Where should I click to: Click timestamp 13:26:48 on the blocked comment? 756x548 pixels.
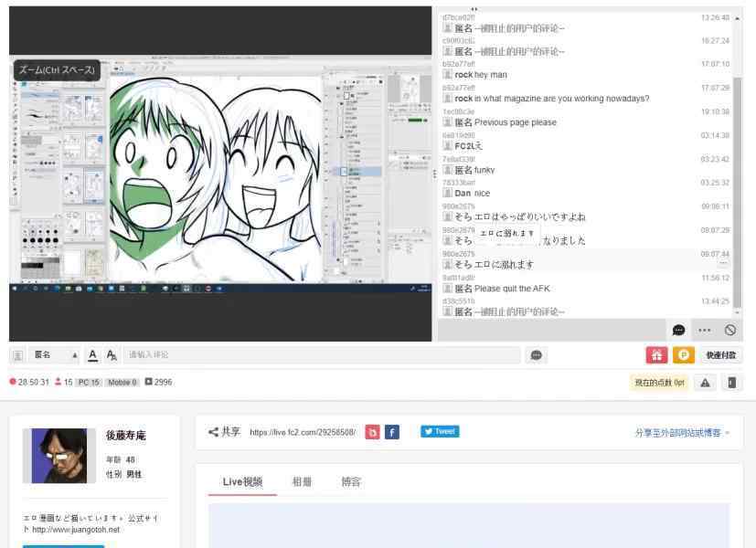tap(715, 18)
